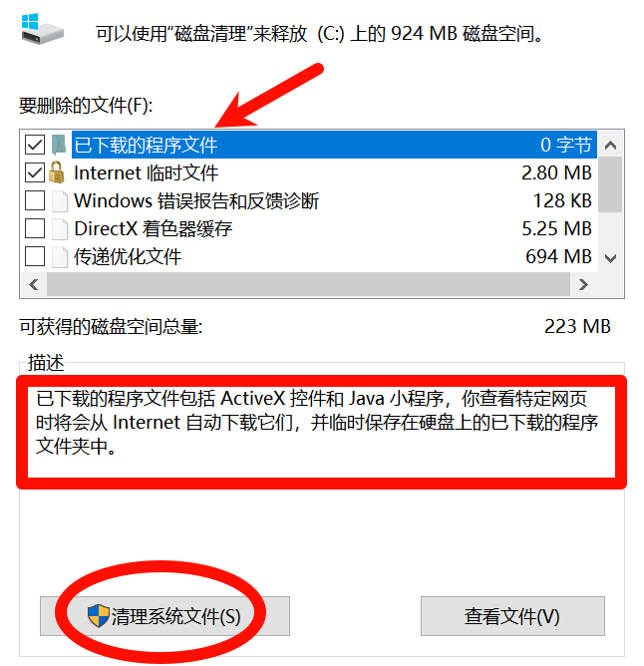Click the disk drive icon at top
644x666 pixels.
click(43, 29)
